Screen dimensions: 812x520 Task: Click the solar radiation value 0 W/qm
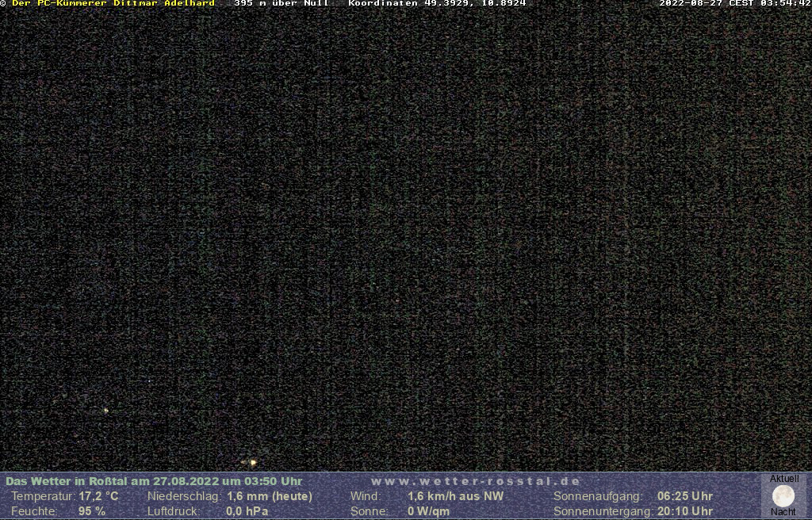click(x=428, y=511)
